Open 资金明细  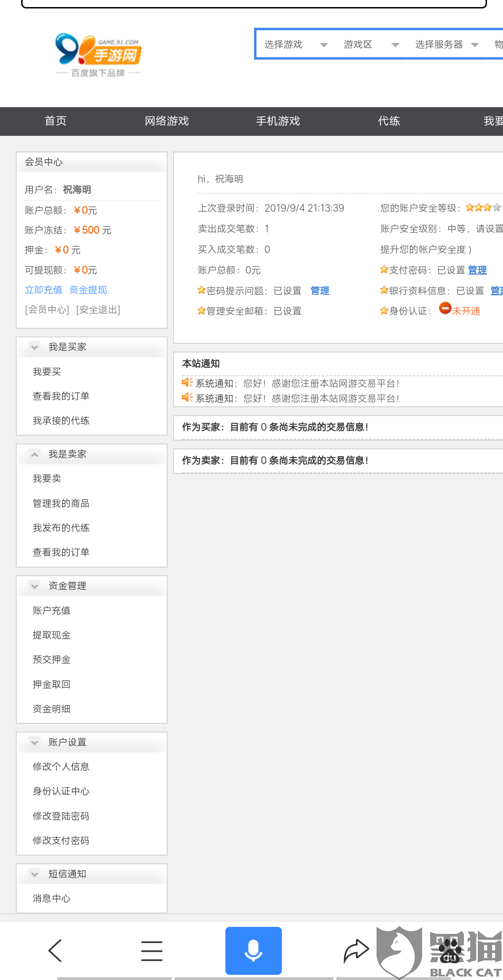(52, 709)
